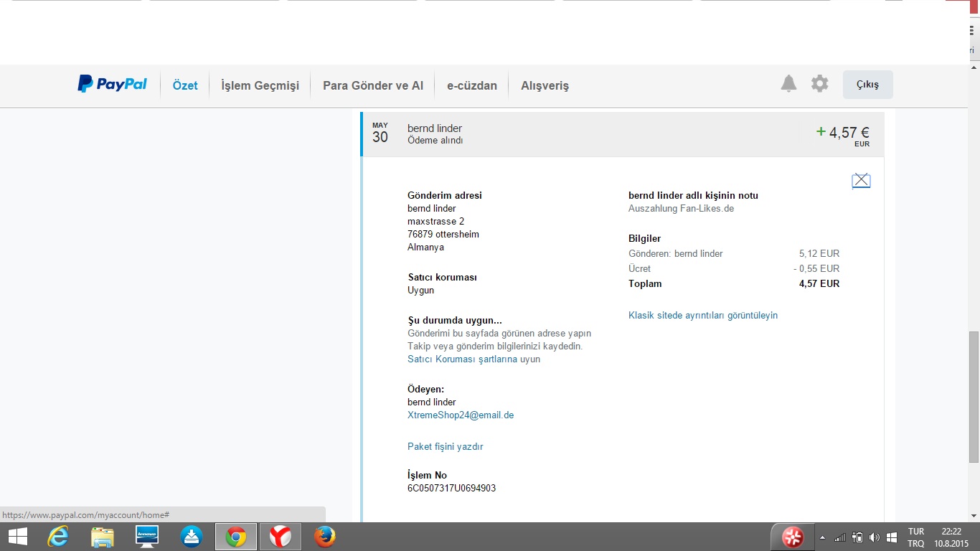Click the page vertical scrollbar thumb
980x551 pixels.
tap(974, 396)
